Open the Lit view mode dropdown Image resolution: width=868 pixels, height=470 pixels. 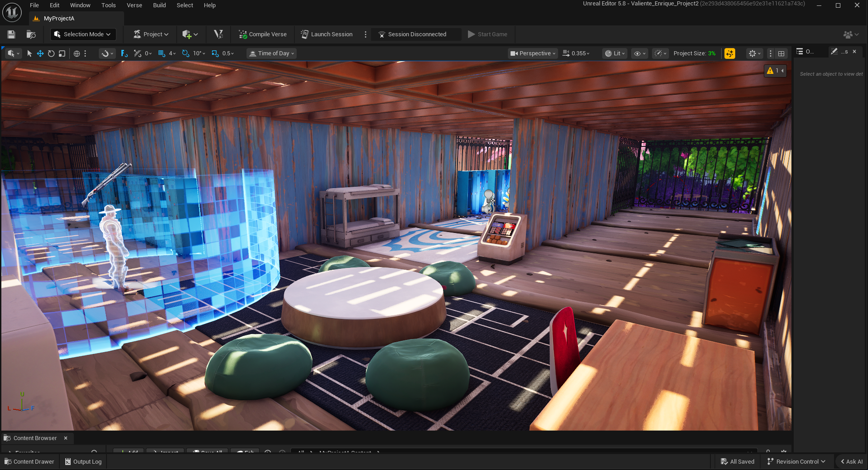[x=615, y=53]
